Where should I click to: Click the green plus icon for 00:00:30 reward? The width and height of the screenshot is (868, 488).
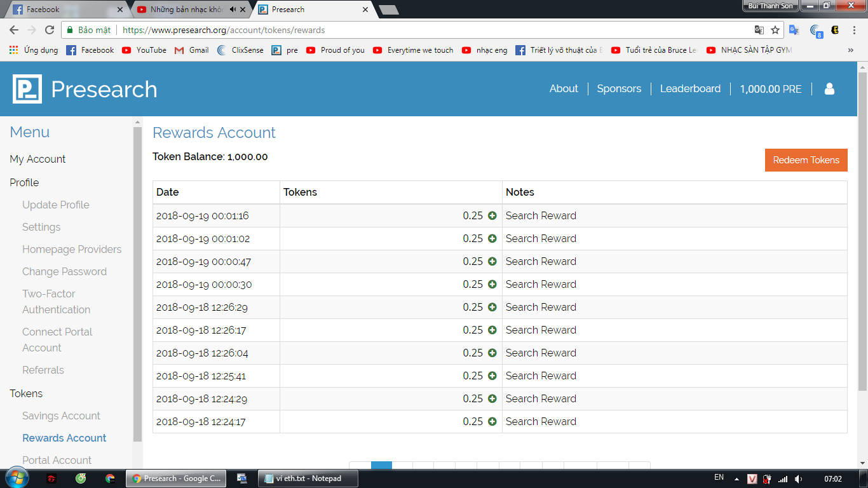point(492,284)
